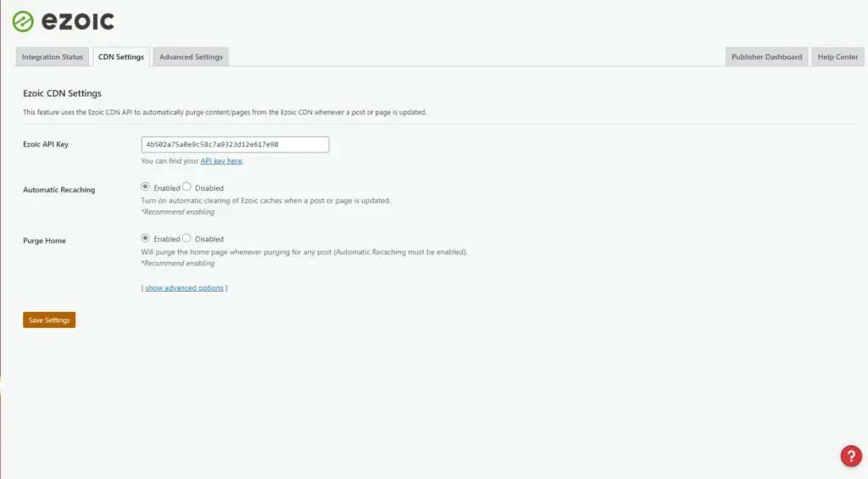Click the 'This feature uses the Ezoic CDN API' description
The image size is (868, 479).
pos(225,112)
